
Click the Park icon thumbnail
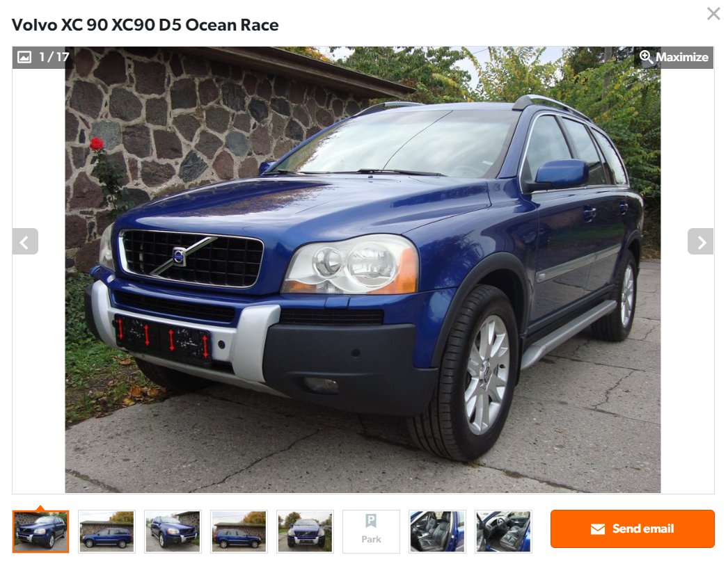371,521
